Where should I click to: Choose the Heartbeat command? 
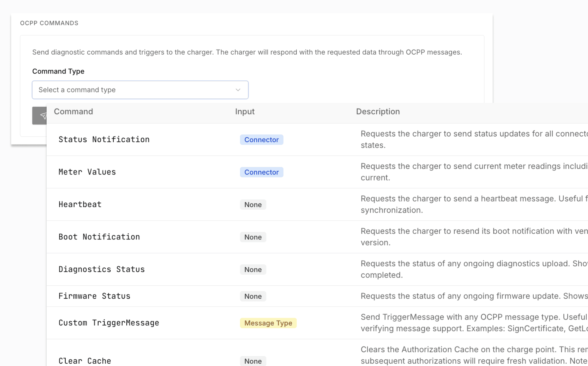[x=80, y=204]
